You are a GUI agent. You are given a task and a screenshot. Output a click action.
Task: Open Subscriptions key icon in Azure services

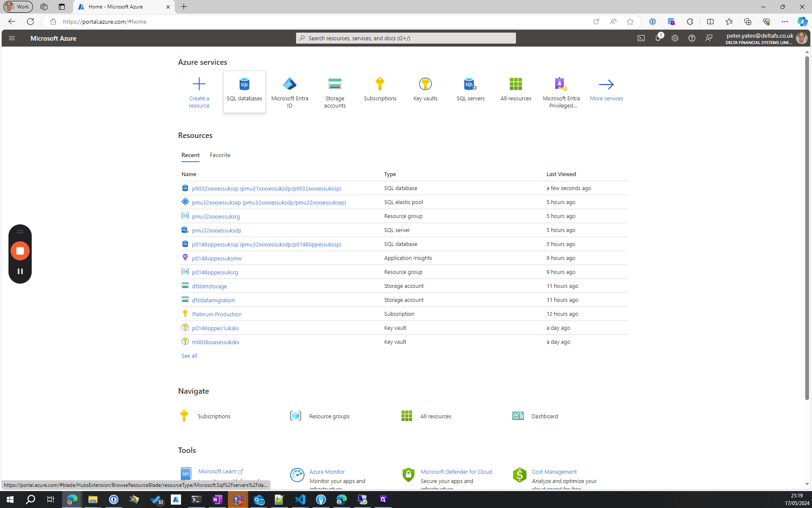tap(380, 84)
